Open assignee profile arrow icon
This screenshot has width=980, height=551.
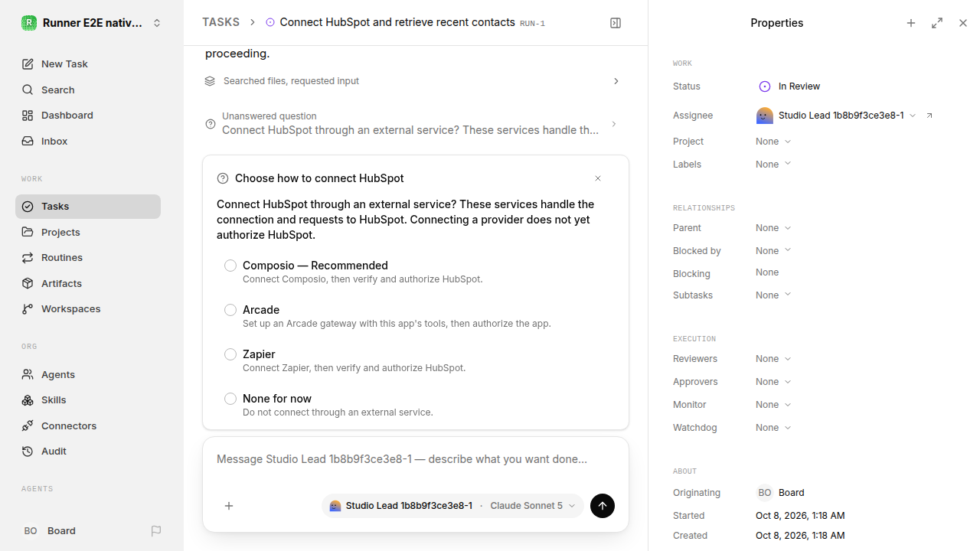tap(929, 116)
